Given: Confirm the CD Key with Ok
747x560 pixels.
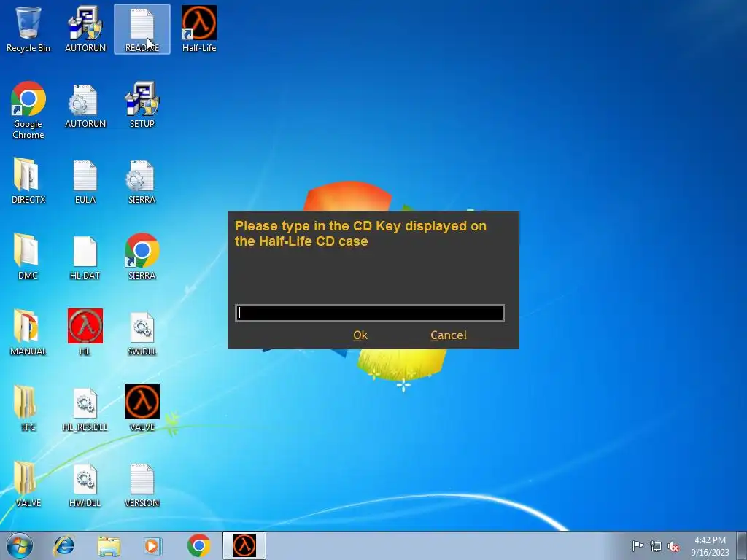Looking at the screenshot, I should tap(360, 335).
